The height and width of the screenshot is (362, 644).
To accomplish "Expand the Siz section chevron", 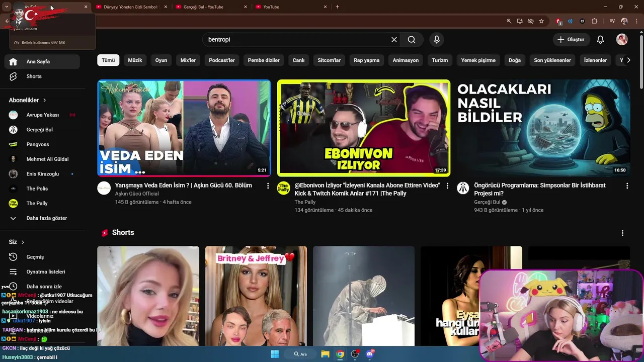I will tap(23, 242).
